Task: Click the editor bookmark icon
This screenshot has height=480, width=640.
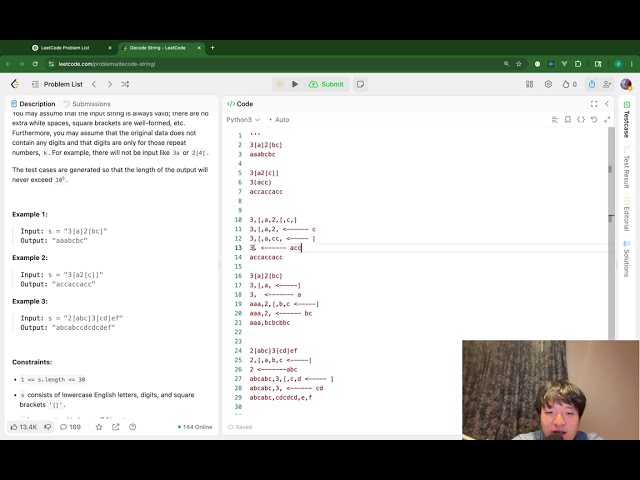Action: pyautogui.click(x=568, y=120)
